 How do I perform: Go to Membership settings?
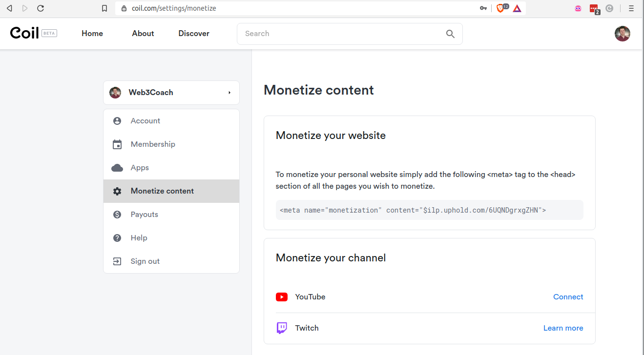pyautogui.click(x=152, y=144)
